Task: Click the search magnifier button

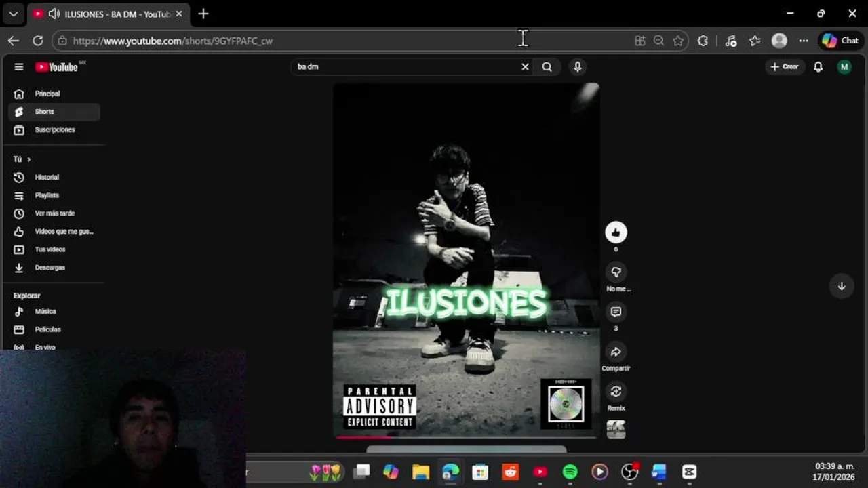Action: pyautogui.click(x=547, y=67)
